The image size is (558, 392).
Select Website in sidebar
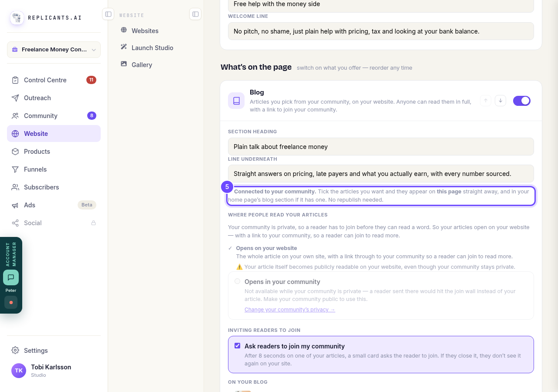pos(54,134)
